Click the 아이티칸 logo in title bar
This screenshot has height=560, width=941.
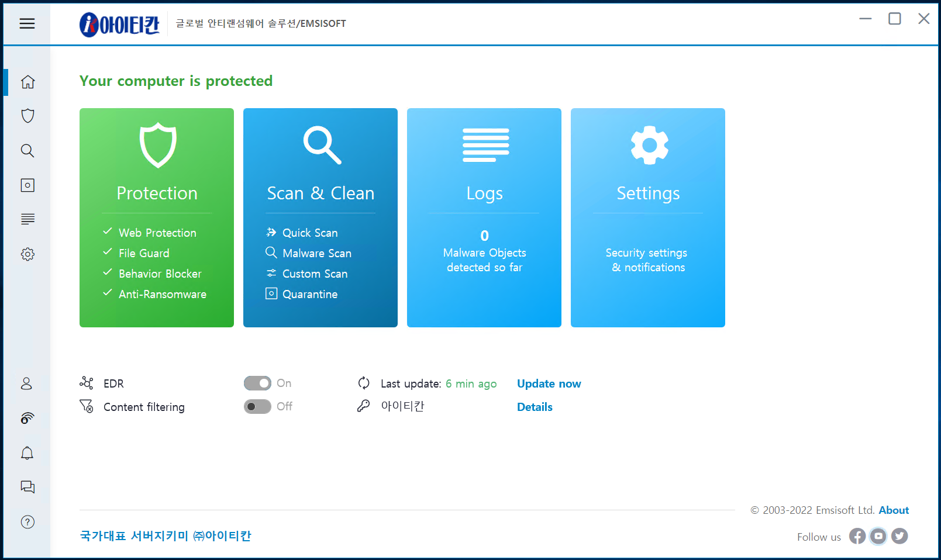click(x=119, y=24)
